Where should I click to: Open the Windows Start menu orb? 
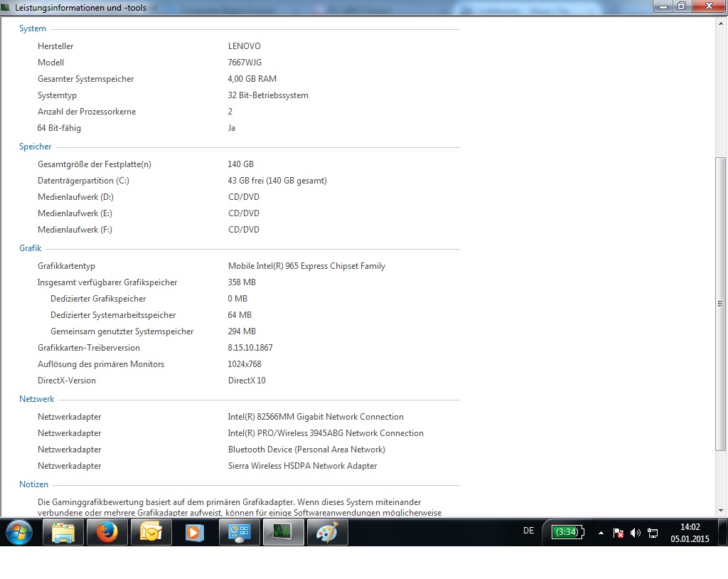19,532
